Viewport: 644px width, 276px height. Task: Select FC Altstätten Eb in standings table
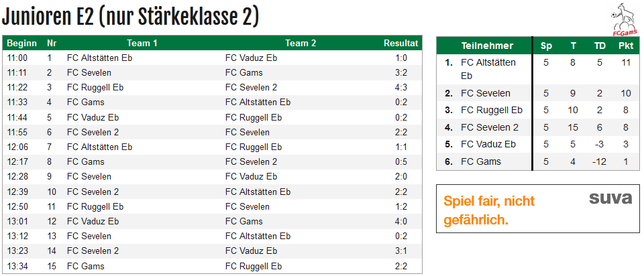click(488, 69)
